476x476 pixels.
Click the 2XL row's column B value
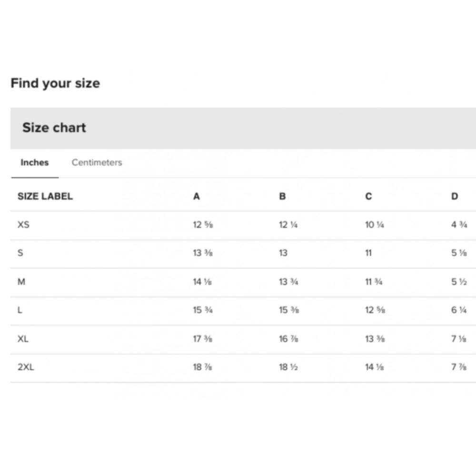tap(288, 367)
